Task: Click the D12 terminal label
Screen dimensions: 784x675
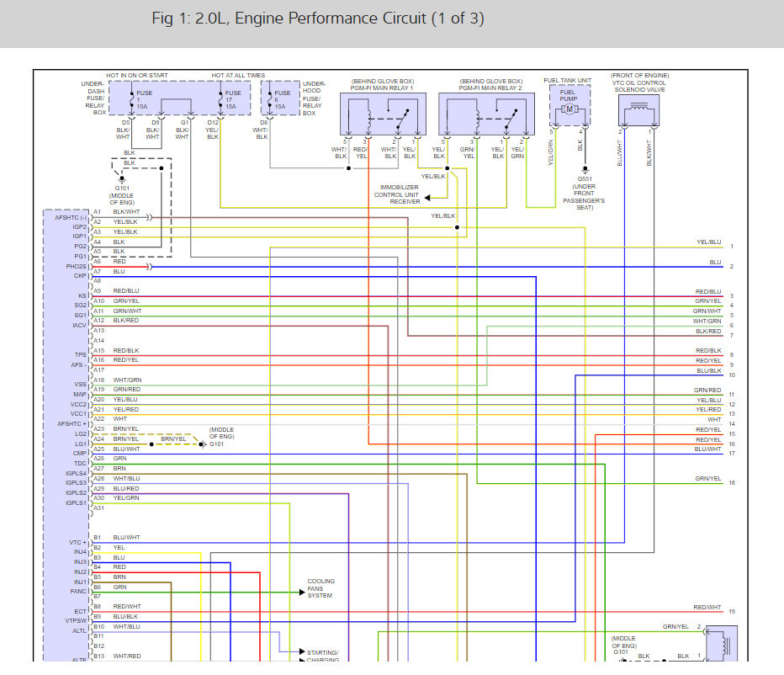Action: [213, 123]
